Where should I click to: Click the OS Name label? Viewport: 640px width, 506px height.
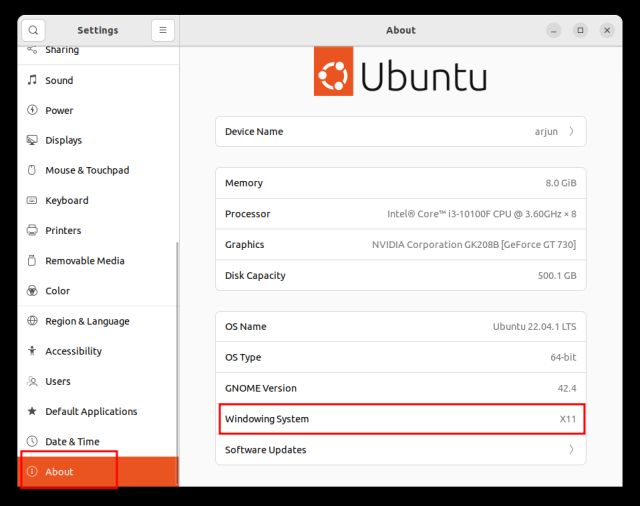pos(245,326)
